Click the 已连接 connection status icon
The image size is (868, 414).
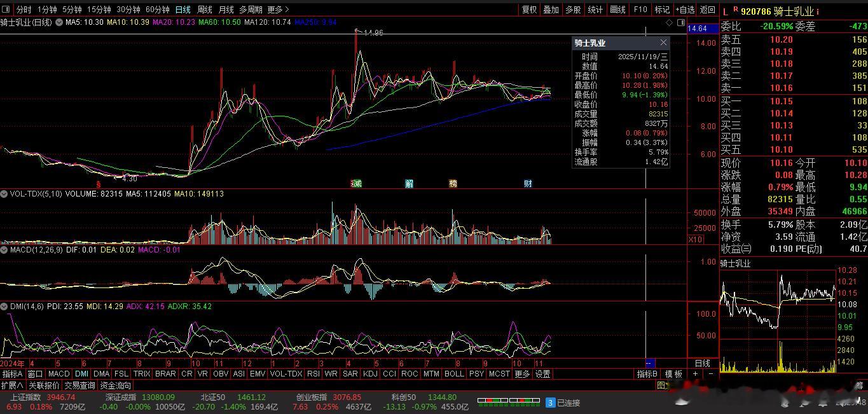(x=551, y=403)
